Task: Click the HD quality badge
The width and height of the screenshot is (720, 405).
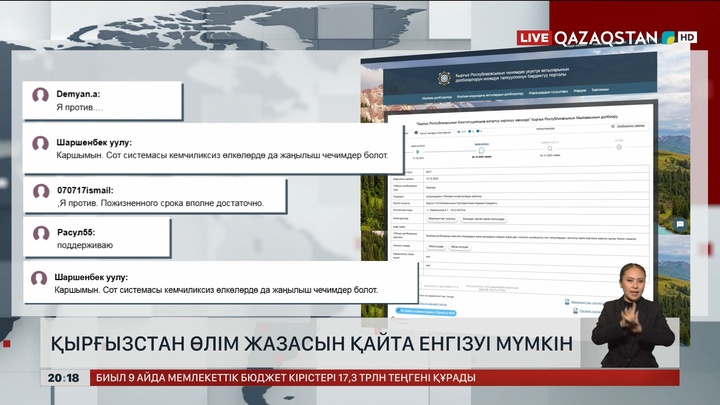Action: tap(687, 37)
